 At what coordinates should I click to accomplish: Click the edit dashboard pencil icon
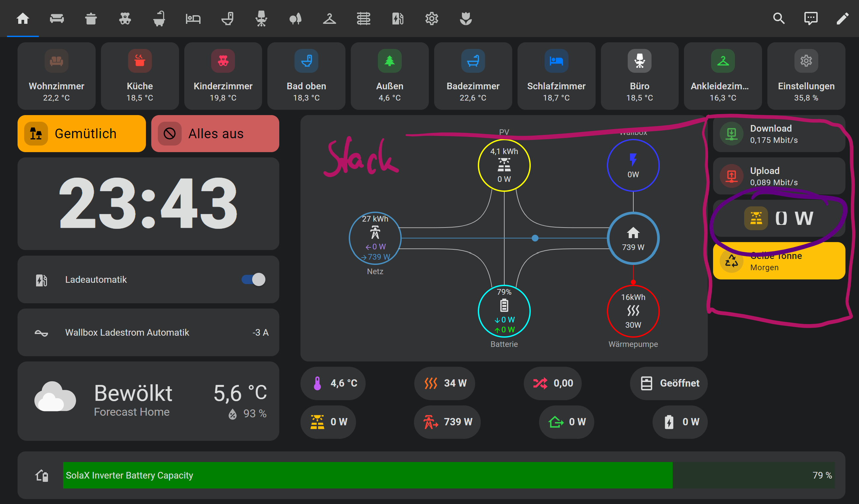point(842,19)
